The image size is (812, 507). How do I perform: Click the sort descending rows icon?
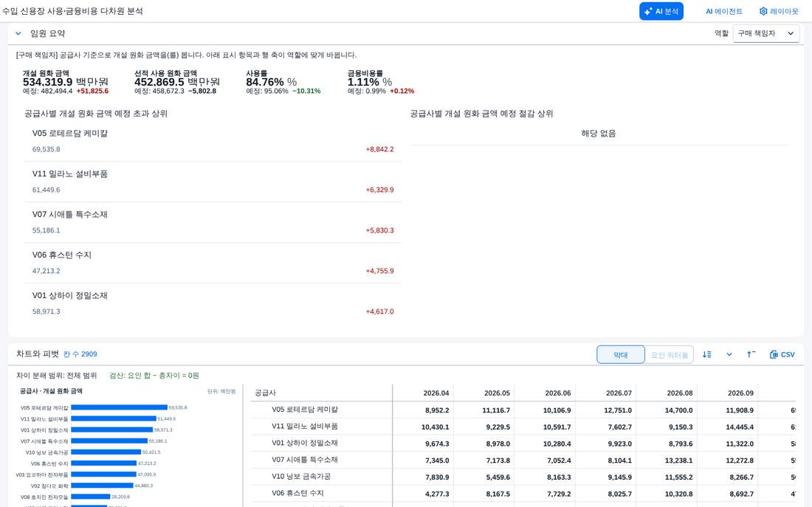[x=707, y=354]
